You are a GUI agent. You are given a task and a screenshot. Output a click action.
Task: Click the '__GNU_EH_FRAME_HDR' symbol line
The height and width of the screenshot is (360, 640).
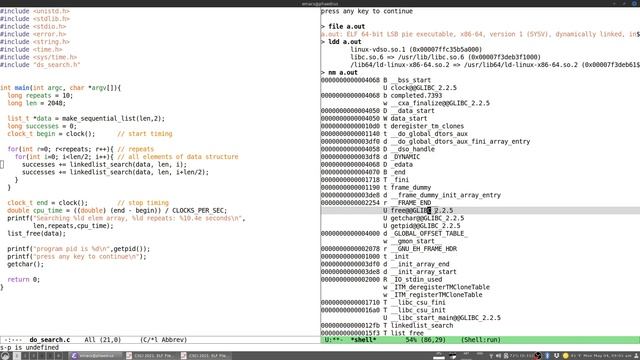[389, 249]
